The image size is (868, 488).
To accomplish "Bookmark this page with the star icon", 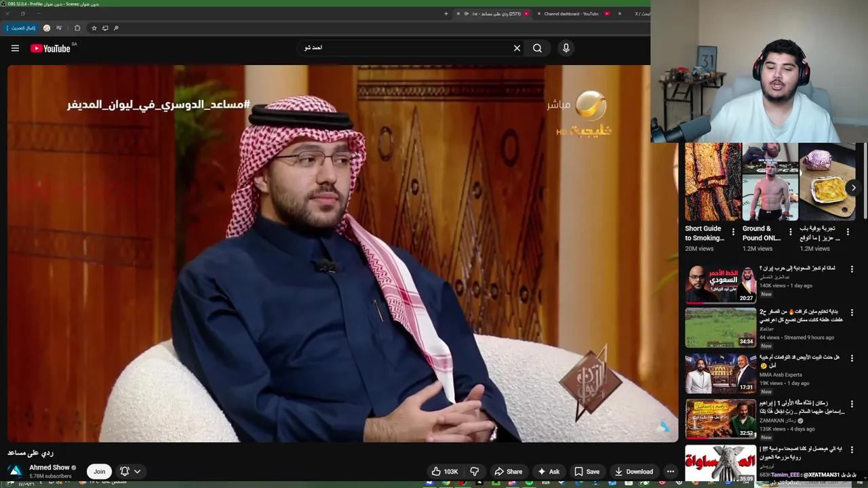I will 94,28.
